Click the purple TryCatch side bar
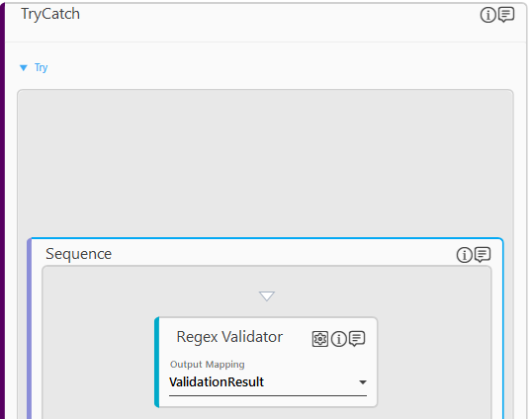532x419 pixels. [x=2, y=210]
